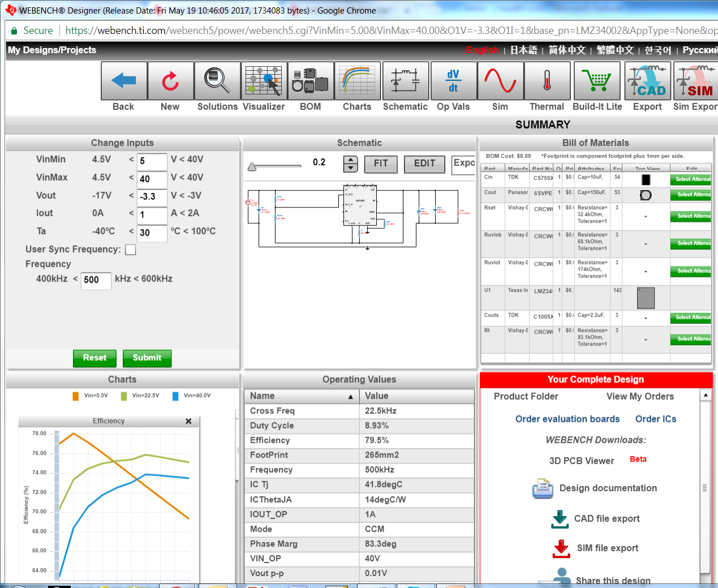The image size is (718, 588).
Task: Switch language to 繁體中文
Action: [615, 50]
